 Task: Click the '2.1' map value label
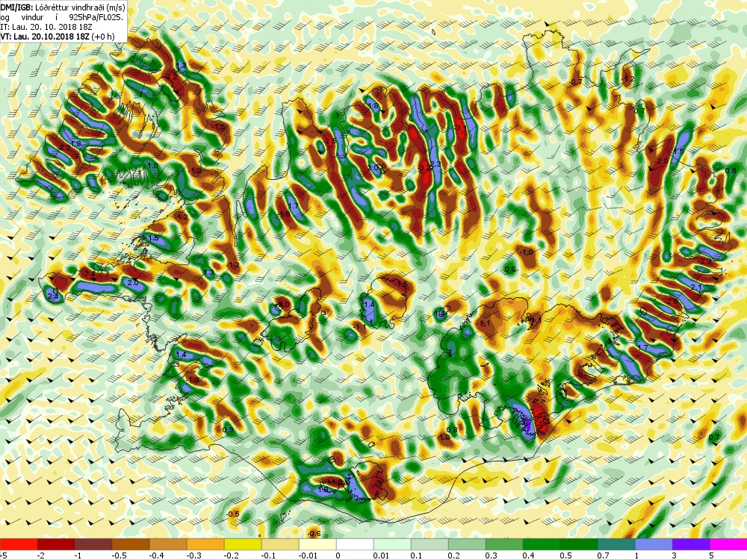(x=696, y=287)
